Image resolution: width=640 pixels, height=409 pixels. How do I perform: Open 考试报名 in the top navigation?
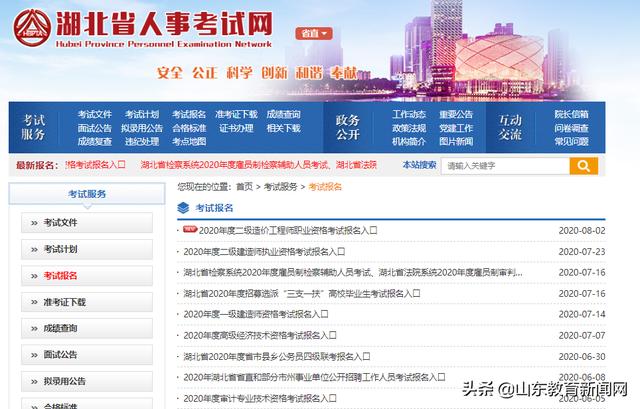pos(189,114)
